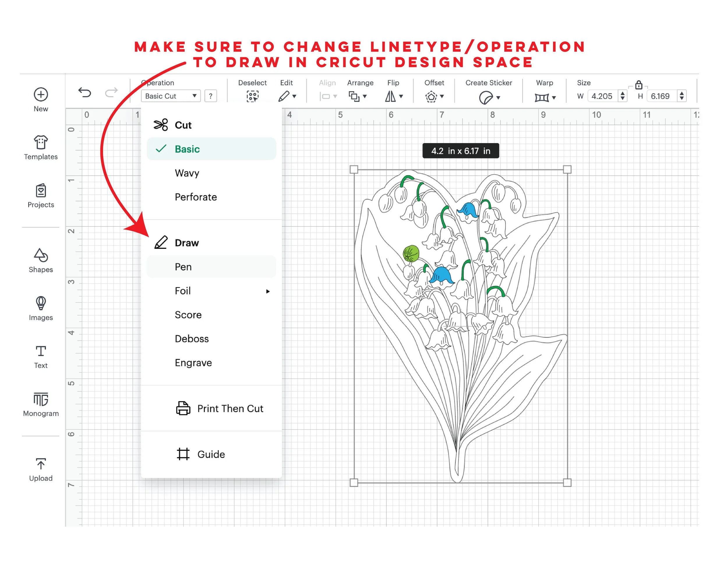
Task: Toggle the size aspect ratio lock
Action: (x=638, y=85)
